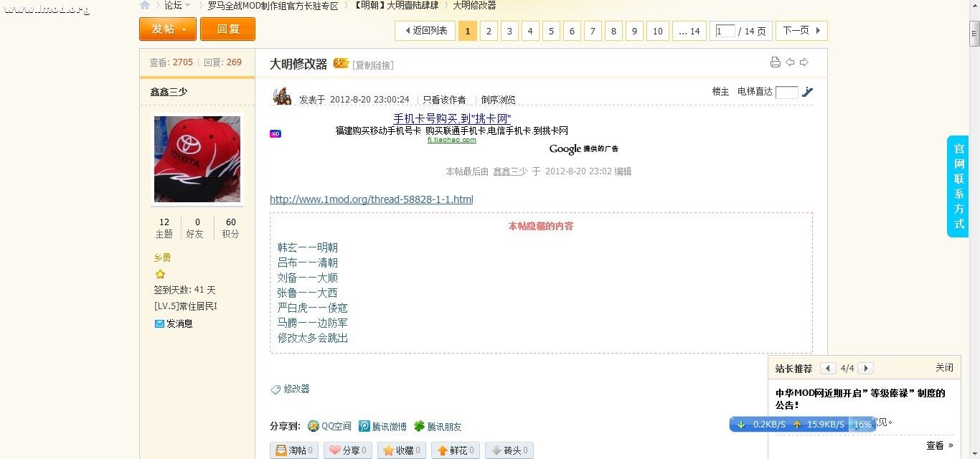Switch to page 5 of the thread
The width and height of the screenshot is (980, 459).
[551, 31]
